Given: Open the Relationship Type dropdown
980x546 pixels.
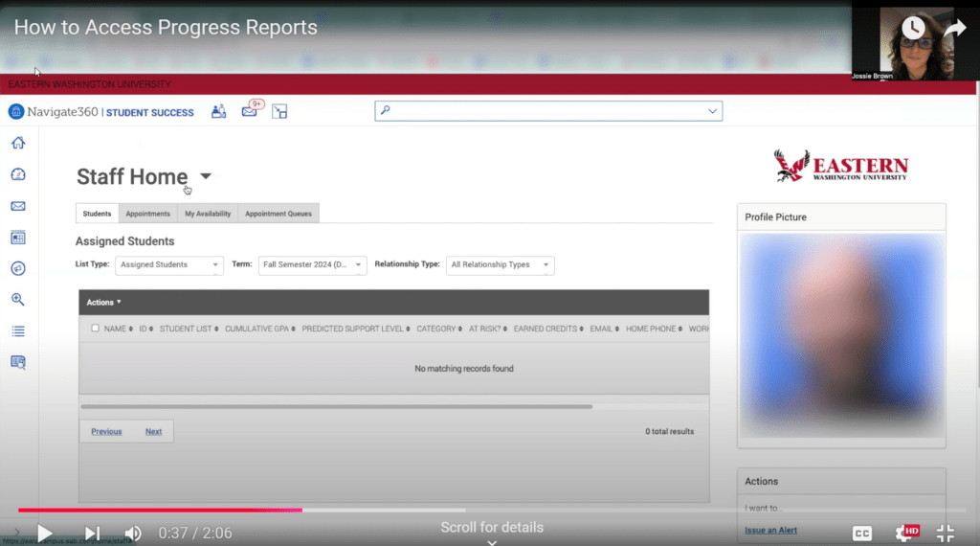Looking at the screenshot, I should click(x=500, y=265).
